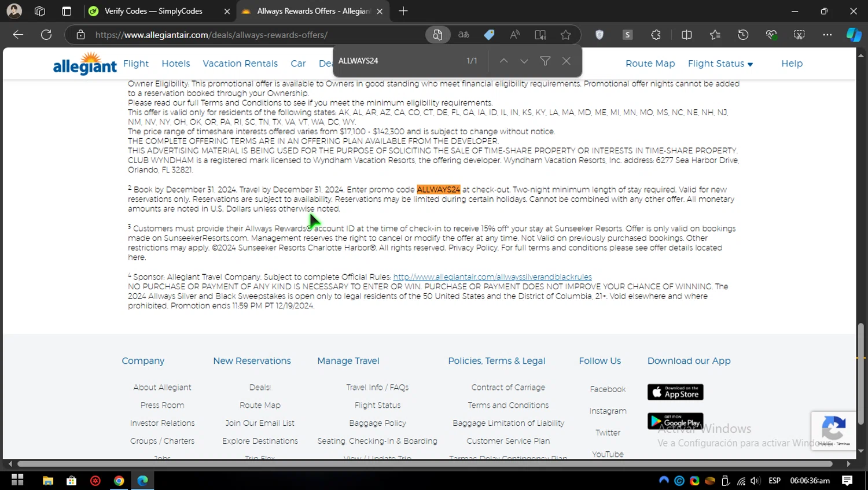Viewport: 868px width, 490px height.
Task: Open the Instagram footer link
Action: tap(608, 411)
